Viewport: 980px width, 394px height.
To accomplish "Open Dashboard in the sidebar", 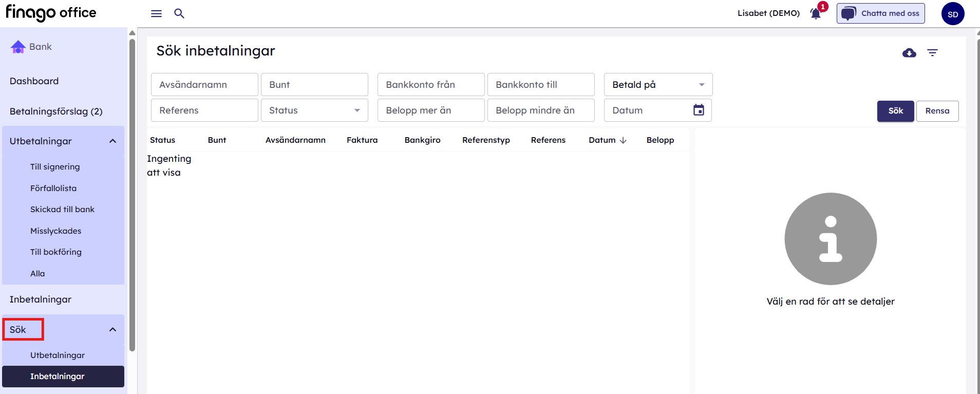I will coord(34,81).
